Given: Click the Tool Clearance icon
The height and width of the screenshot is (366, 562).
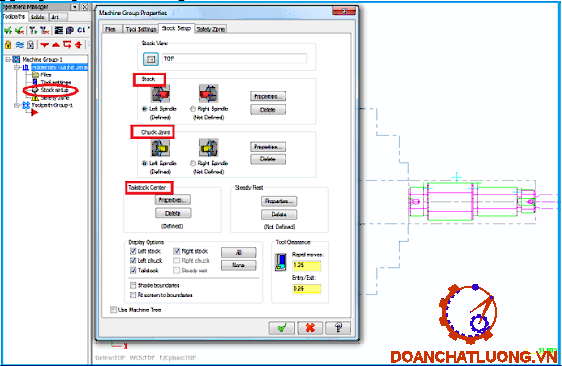Looking at the screenshot, I should pos(281,262).
